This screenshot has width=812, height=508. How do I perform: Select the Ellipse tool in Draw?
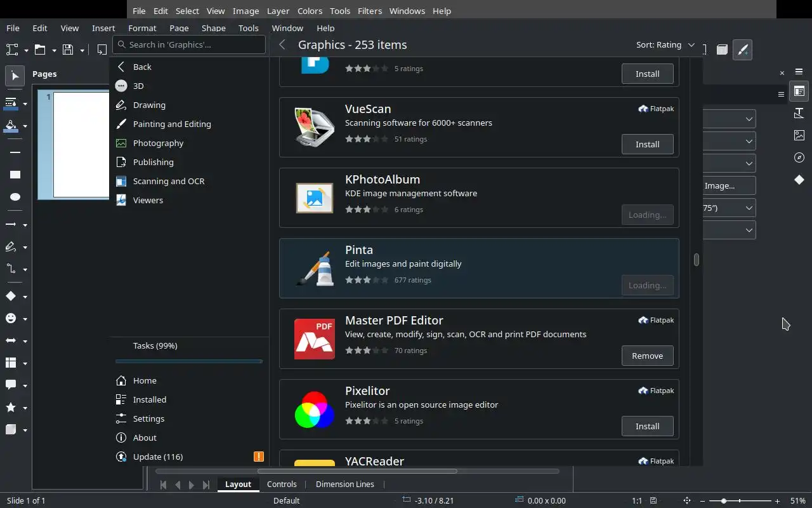(x=15, y=197)
